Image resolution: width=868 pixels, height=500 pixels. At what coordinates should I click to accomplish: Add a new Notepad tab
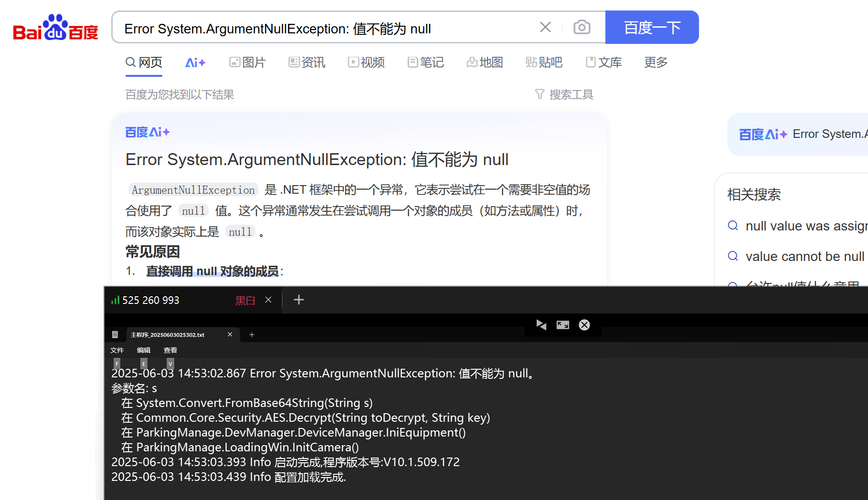(252, 334)
